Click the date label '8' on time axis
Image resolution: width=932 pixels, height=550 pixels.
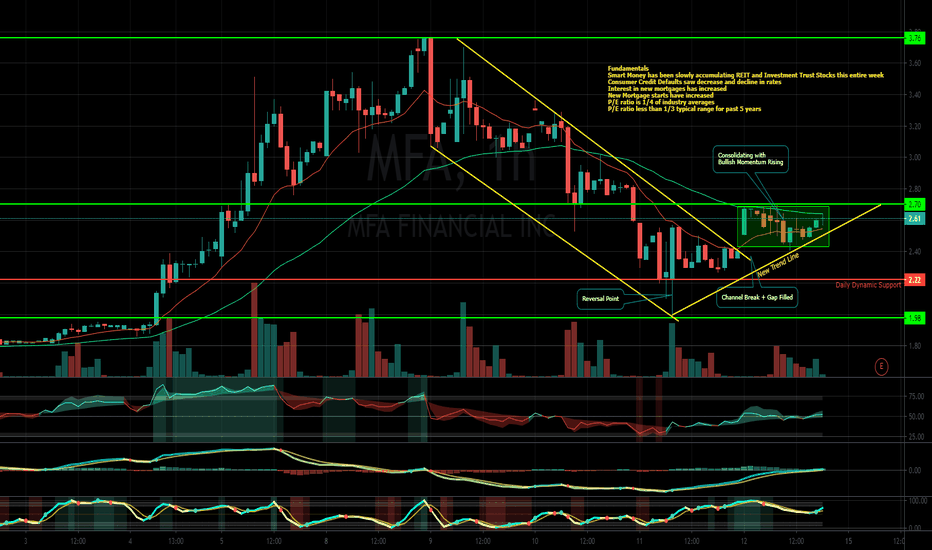point(326,541)
